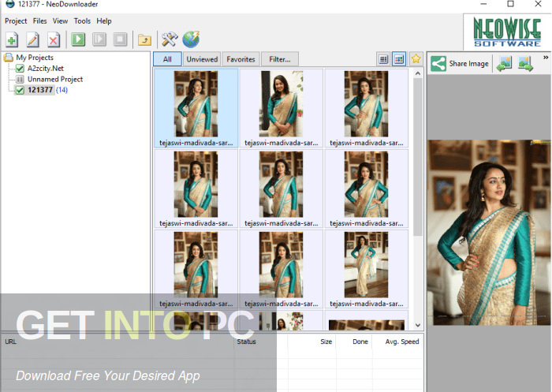Go to next image arrow icon

pos(525,64)
